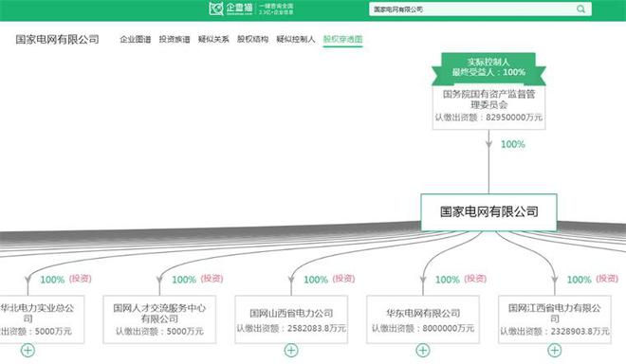The height and width of the screenshot is (364, 626).
Task: Expand the 国网山西省电力公司 plus icon
Action: pyautogui.click(x=291, y=351)
